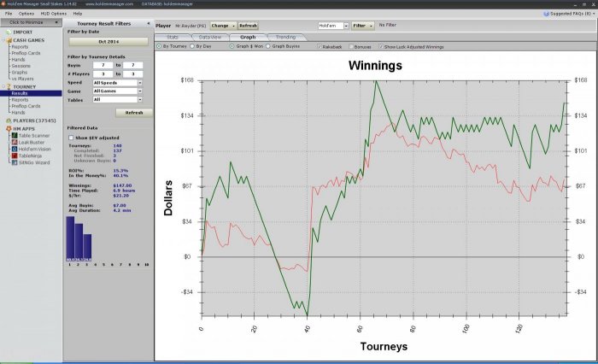Toggle the Rakeback checkbox
The height and width of the screenshot is (364, 598).
pyautogui.click(x=320, y=46)
